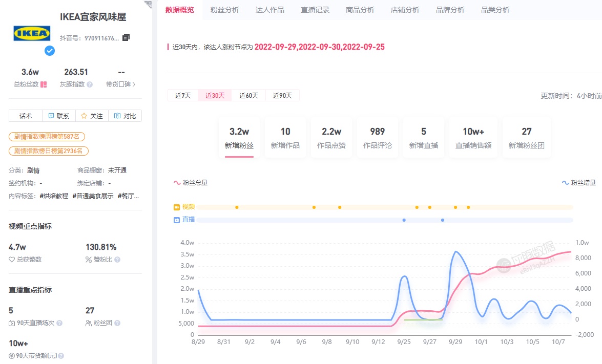
Task: Click the help icon next to 灰豚指数
Action: [90, 84]
